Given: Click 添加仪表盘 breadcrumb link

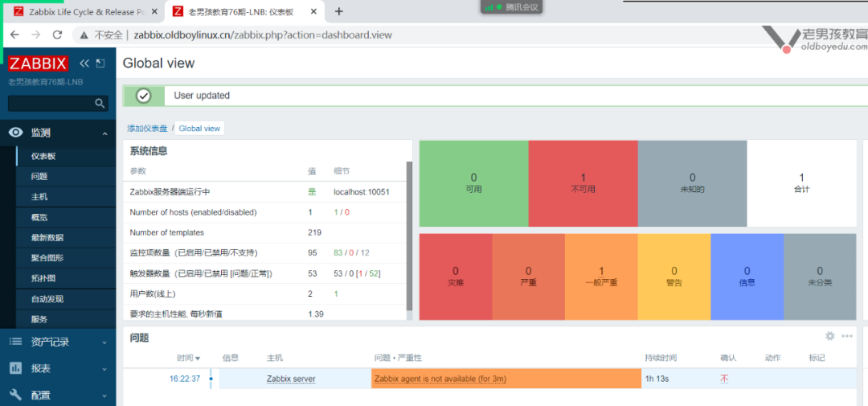Looking at the screenshot, I should click(x=147, y=129).
